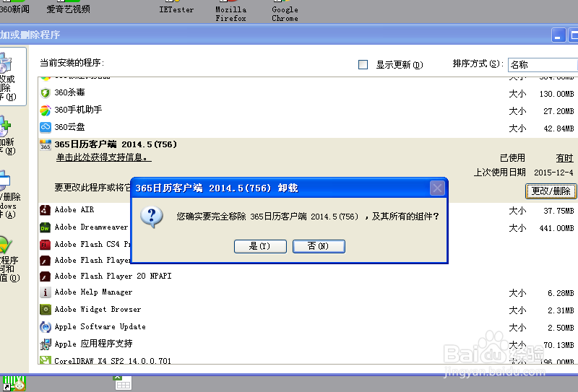This screenshot has height=392, width=578.
Task: Select the 360杀毒 shield icon
Action: [x=46, y=93]
